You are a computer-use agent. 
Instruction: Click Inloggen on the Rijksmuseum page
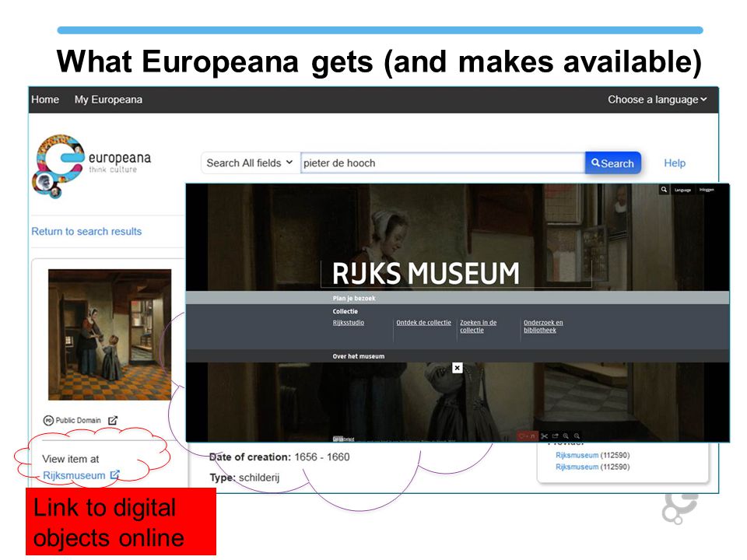(707, 190)
